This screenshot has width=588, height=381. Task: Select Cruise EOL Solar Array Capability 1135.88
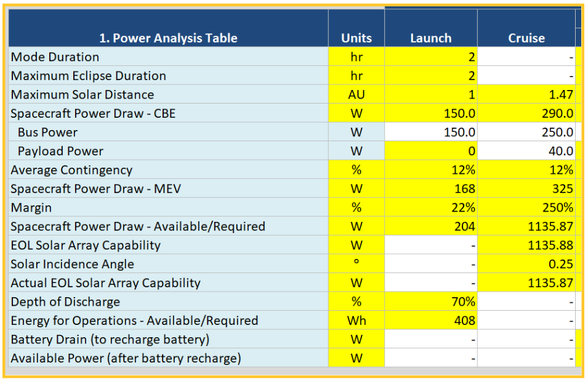526,245
